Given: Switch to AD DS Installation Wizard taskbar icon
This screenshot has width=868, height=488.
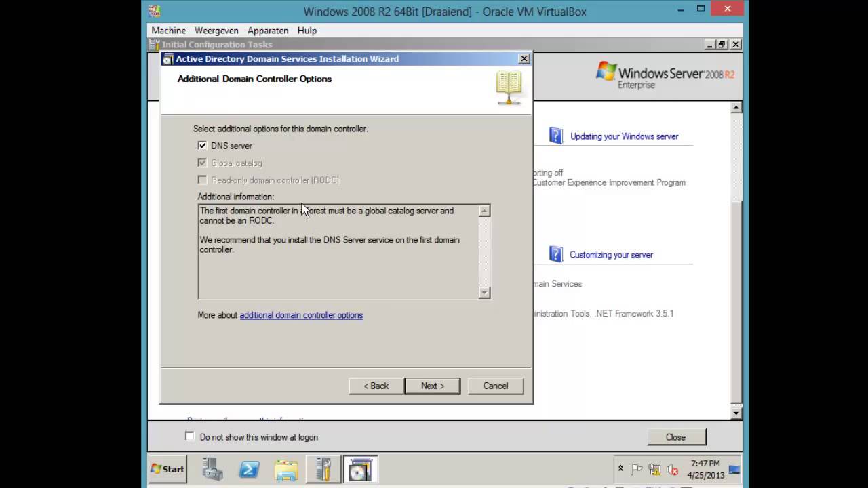Looking at the screenshot, I should point(359,469).
